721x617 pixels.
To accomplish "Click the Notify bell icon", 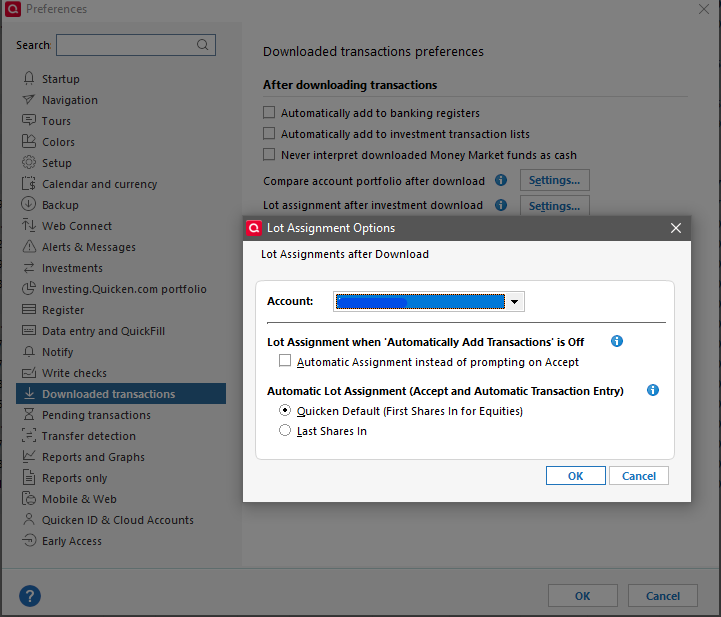I will click(x=29, y=352).
